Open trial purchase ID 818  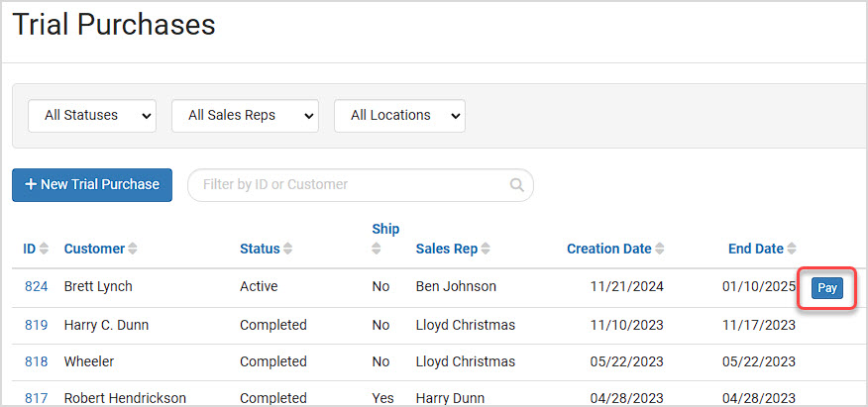36,361
